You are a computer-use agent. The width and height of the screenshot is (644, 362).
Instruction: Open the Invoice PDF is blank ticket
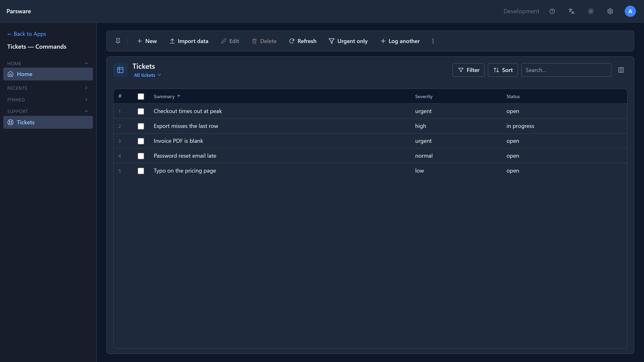pyautogui.click(x=178, y=141)
